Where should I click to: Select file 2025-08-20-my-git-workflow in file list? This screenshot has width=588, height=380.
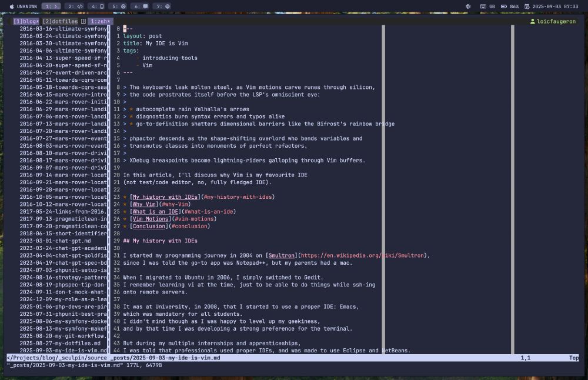click(63, 336)
